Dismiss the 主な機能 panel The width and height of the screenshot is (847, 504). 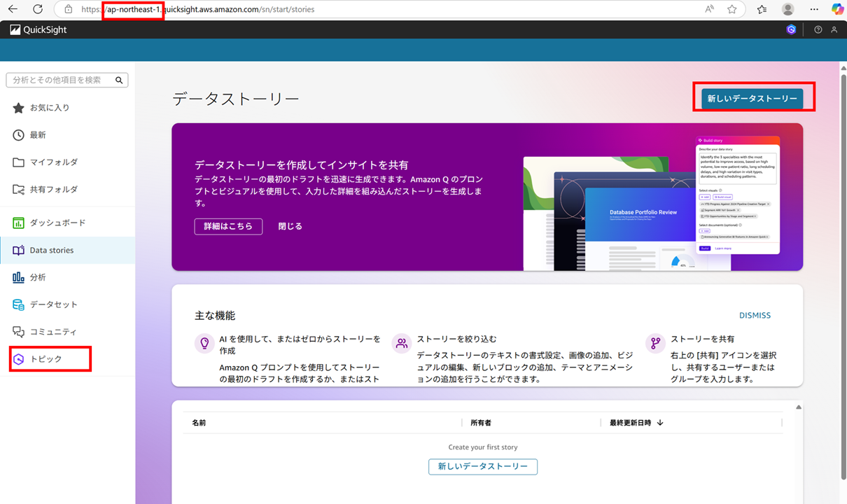(x=755, y=316)
